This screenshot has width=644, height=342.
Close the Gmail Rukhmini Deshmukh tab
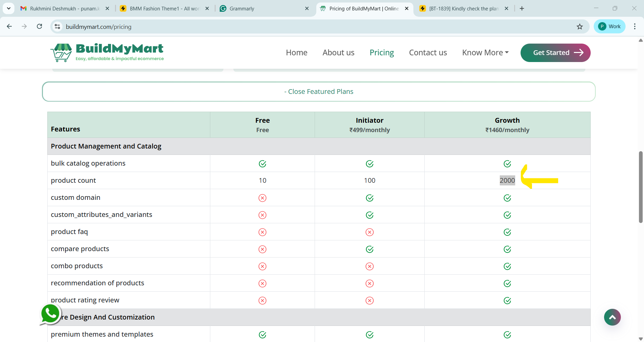(x=107, y=8)
